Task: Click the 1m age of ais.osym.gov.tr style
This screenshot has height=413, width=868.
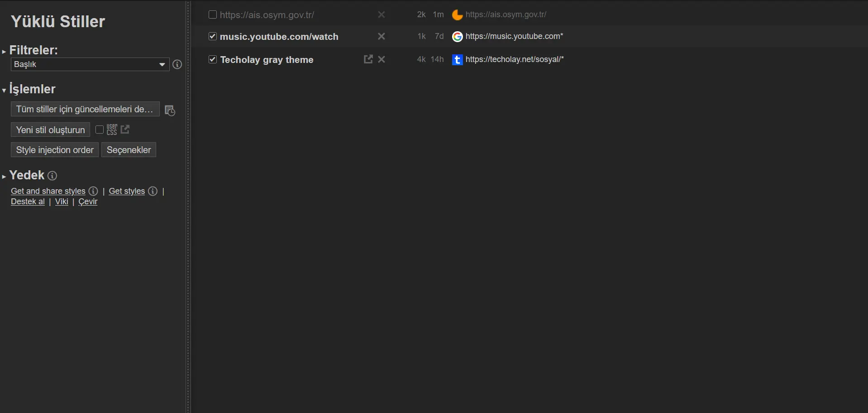Action: click(x=438, y=14)
